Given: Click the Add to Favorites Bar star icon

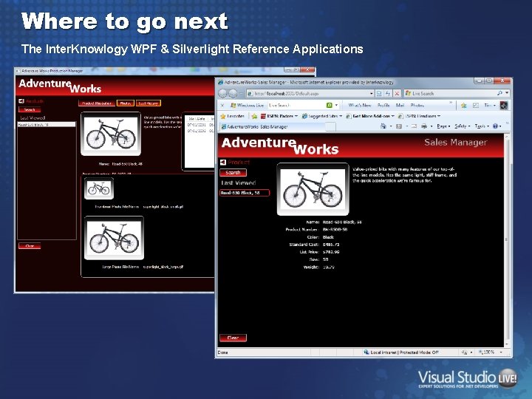Looking at the screenshot, I should (254, 116).
